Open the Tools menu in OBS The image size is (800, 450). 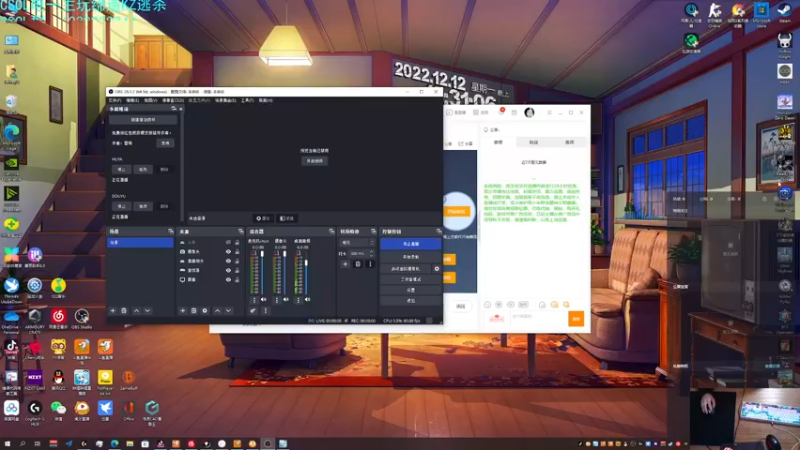coord(247,101)
